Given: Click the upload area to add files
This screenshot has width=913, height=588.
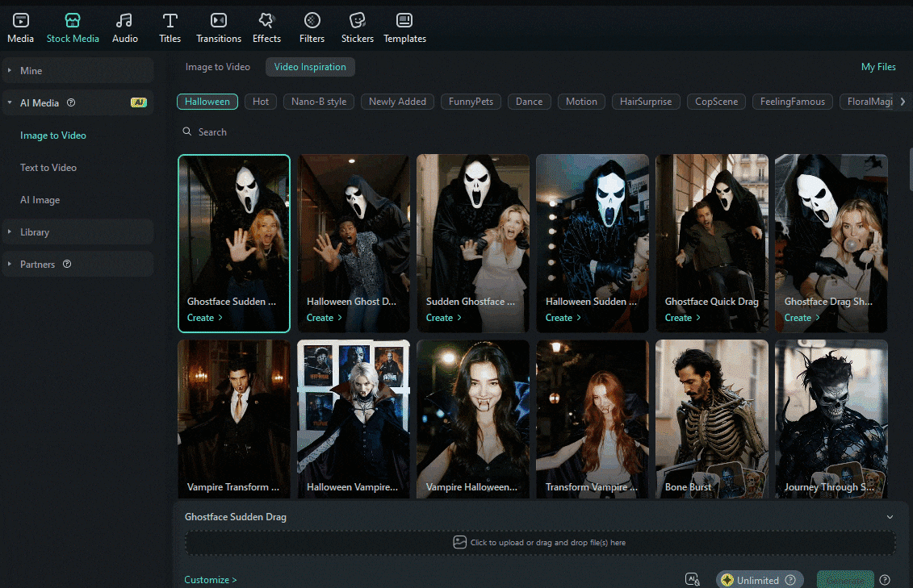Looking at the screenshot, I should tap(540, 542).
